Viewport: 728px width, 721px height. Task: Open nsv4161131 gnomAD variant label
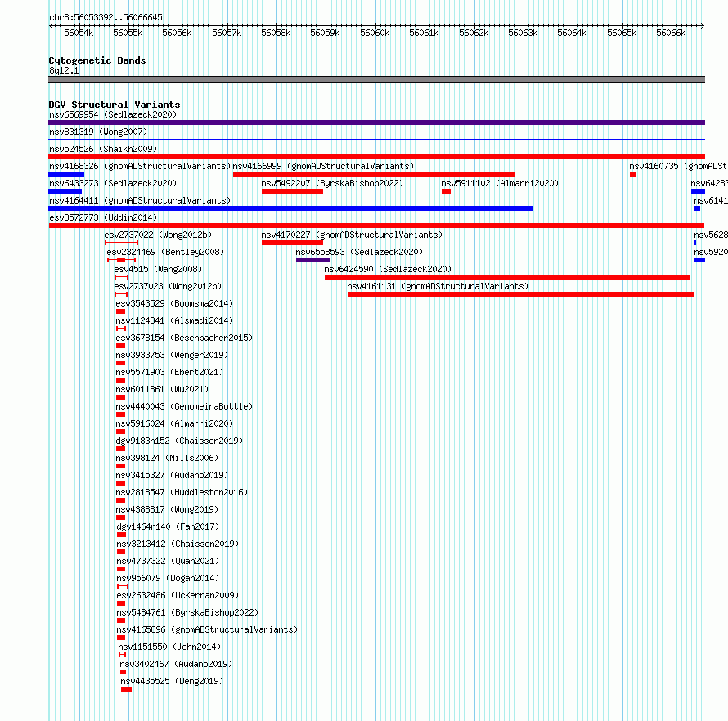(x=438, y=286)
